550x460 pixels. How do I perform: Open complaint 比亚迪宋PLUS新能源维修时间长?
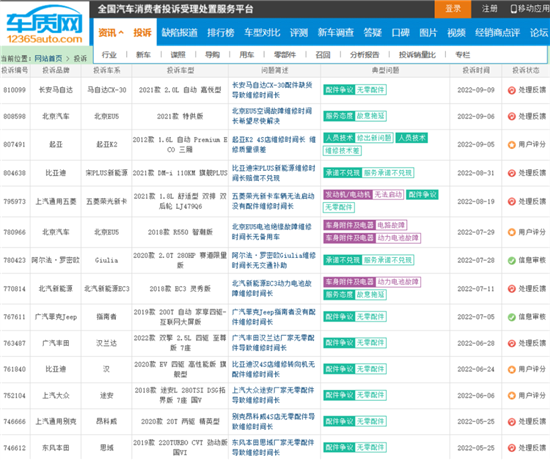coord(274,173)
